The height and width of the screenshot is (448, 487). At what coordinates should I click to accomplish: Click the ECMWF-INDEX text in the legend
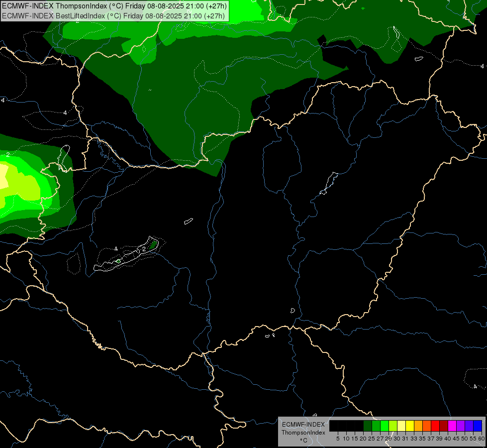coord(303,425)
